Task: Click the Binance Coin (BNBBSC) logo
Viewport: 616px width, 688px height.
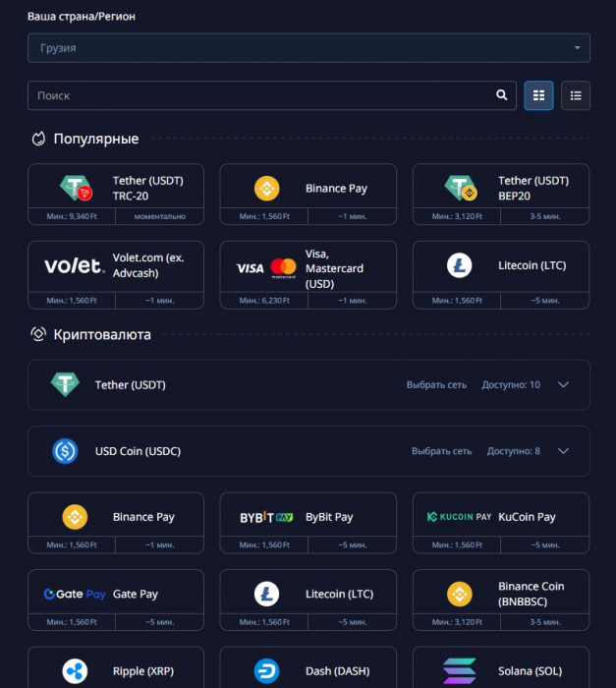Action: (460, 594)
